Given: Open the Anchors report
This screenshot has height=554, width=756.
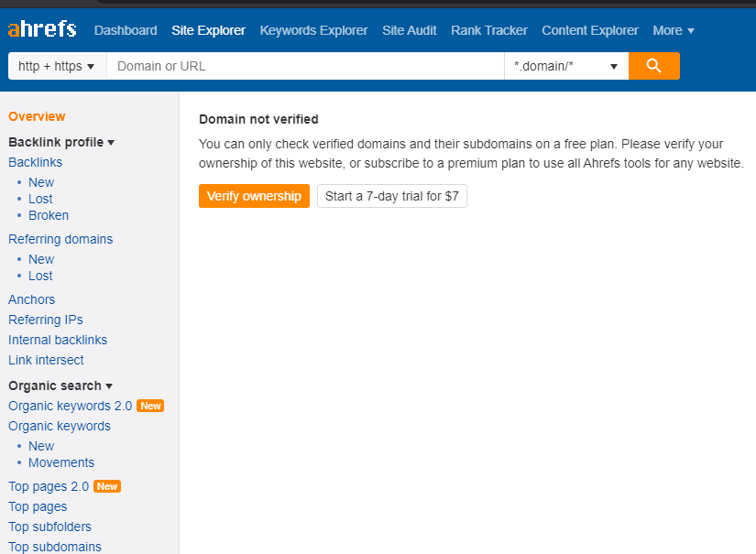Looking at the screenshot, I should [31, 299].
